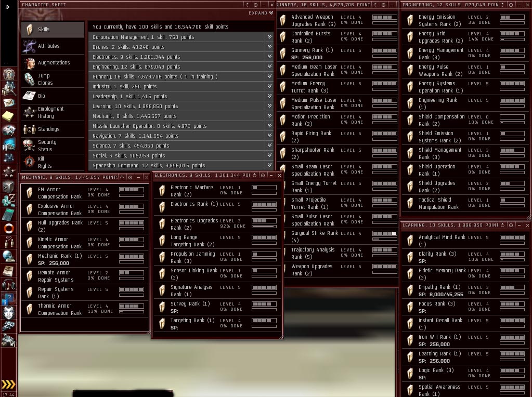Open the Employment History tab
The width and height of the screenshot is (532, 397).
(53, 112)
